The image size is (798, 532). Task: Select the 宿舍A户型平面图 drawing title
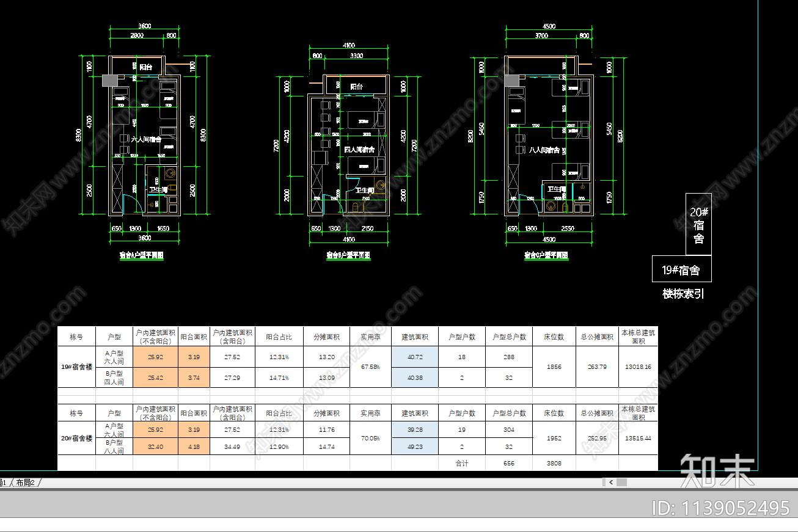(x=141, y=256)
